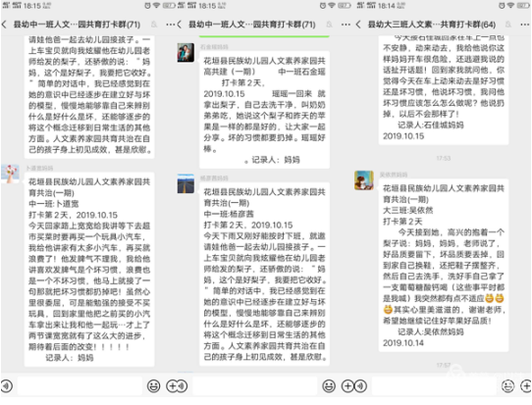This screenshot has height=405, width=532.
Task: Open 吴依然妈妈's avatar profile
Action: (x=364, y=180)
